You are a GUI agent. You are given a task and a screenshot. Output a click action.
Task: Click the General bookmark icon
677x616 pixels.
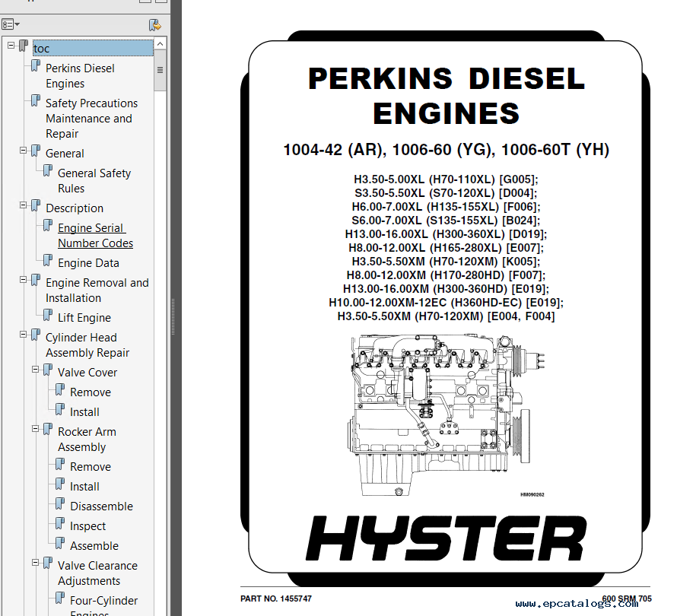pos(36,151)
